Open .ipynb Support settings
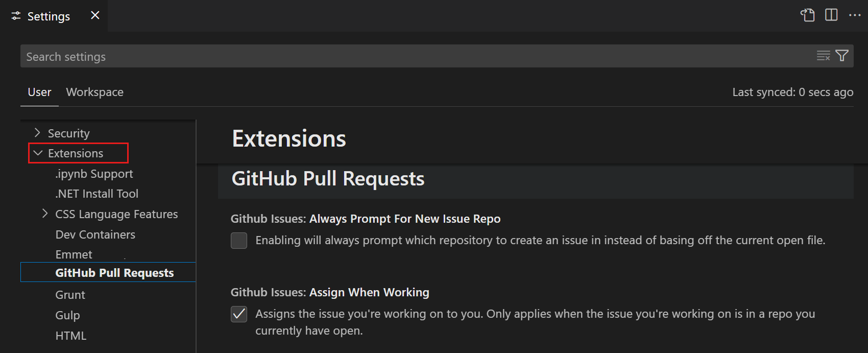The width and height of the screenshot is (868, 353). coord(94,173)
